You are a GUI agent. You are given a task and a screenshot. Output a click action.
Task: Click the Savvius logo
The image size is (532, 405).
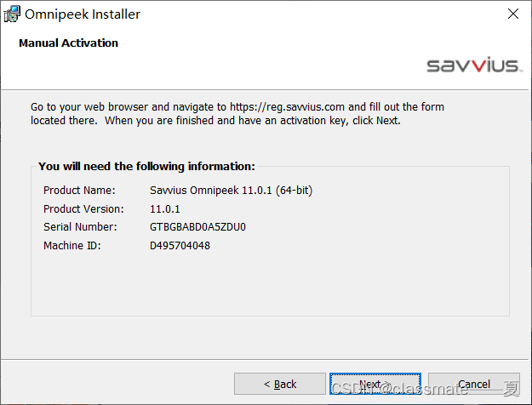[473, 65]
